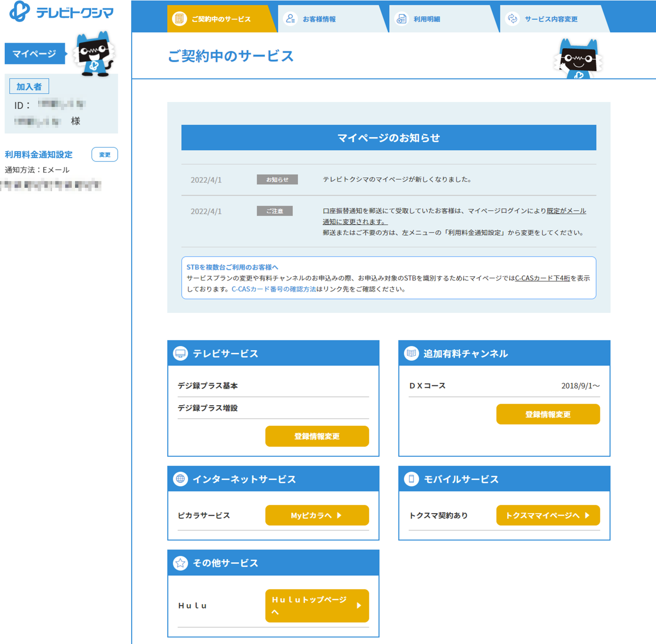Click the ご注意 tag on second notice
The image size is (656, 644).
tap(275, 211)
